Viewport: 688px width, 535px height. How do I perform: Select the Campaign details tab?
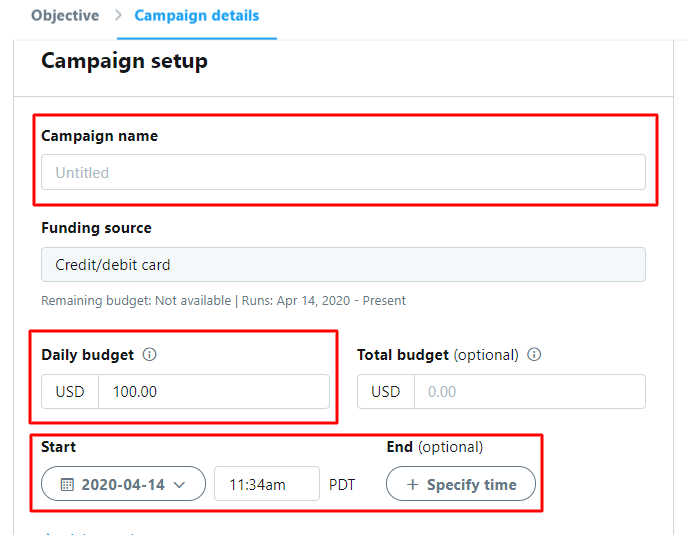coord(197,15)
